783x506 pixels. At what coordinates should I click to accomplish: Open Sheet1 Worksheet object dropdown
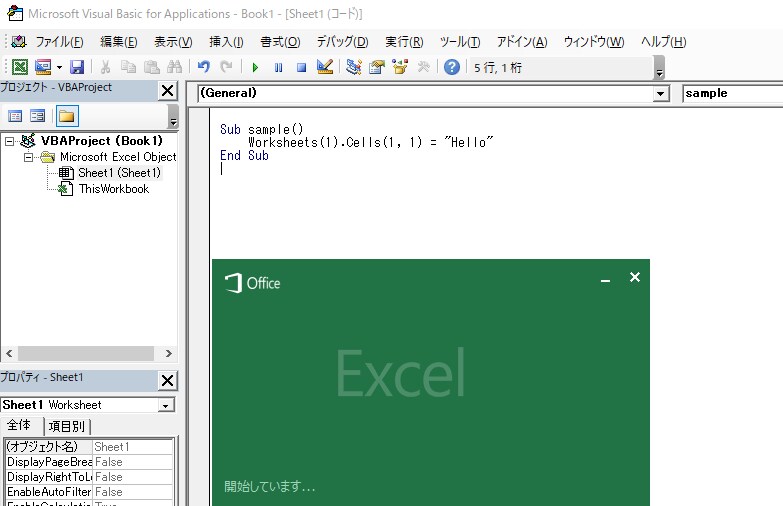pos(165,405)
